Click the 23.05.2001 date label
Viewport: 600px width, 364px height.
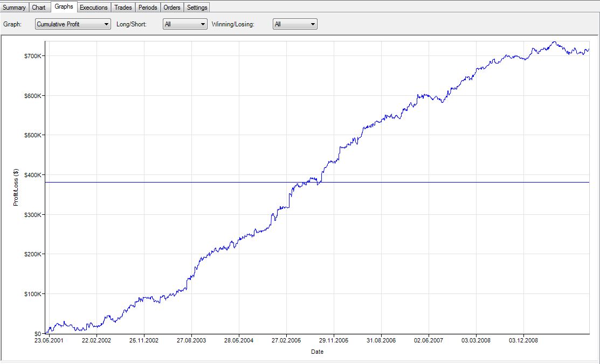click(49, 340)
